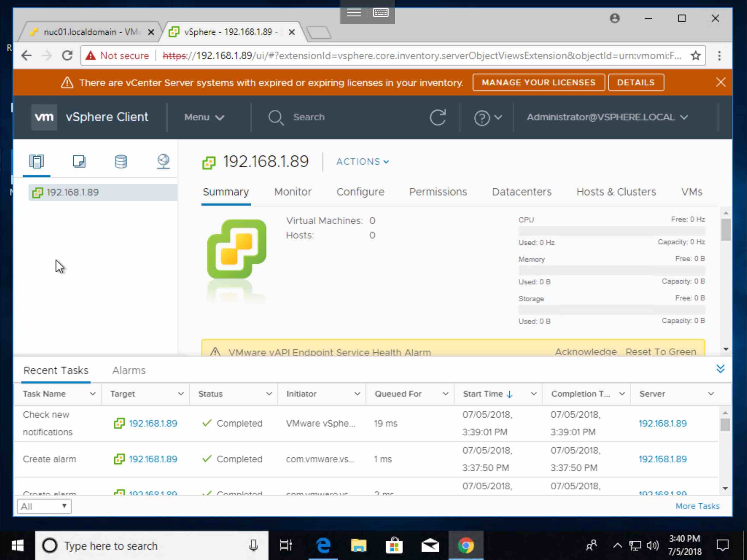This screenshot has width=747, height=560.
Task: Open Chrome three-dot menu
Action: (x=719, y=56)
